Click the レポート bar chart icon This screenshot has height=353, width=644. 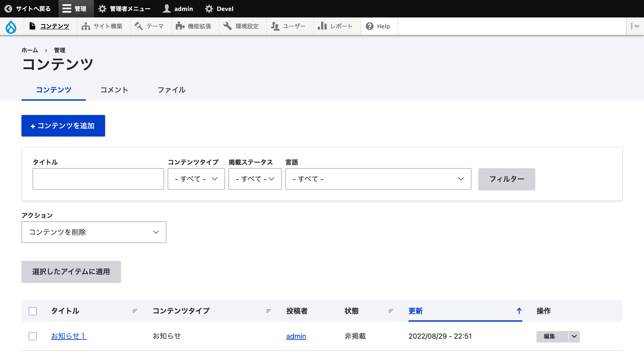(x=322, y=26)
